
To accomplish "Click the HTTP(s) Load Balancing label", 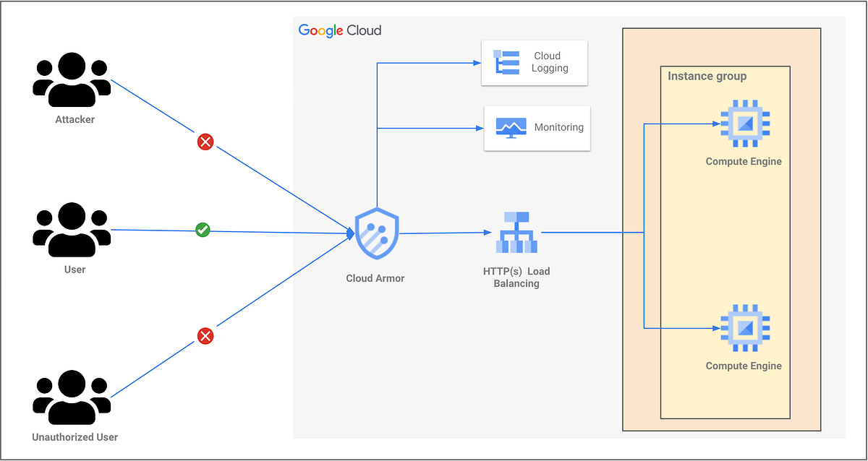I will [x=516, y=277].
